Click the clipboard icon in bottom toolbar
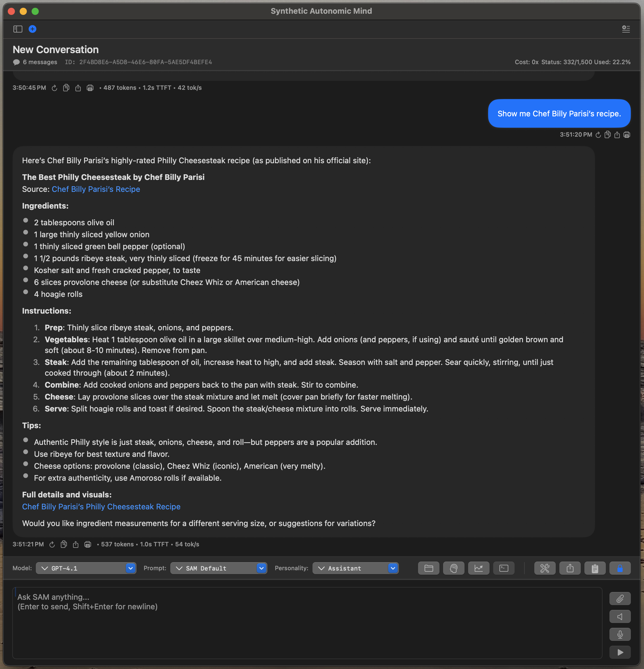 pyautogui.click(x=595, y=568)
